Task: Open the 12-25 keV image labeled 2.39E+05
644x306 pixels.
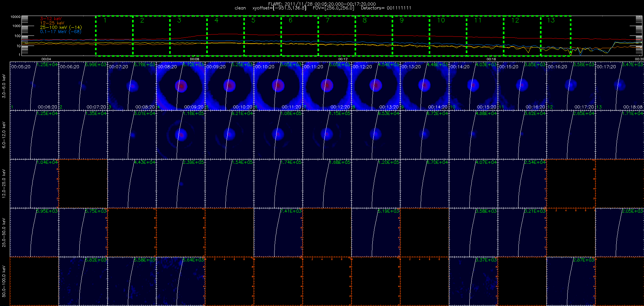Action: [181, 184]
